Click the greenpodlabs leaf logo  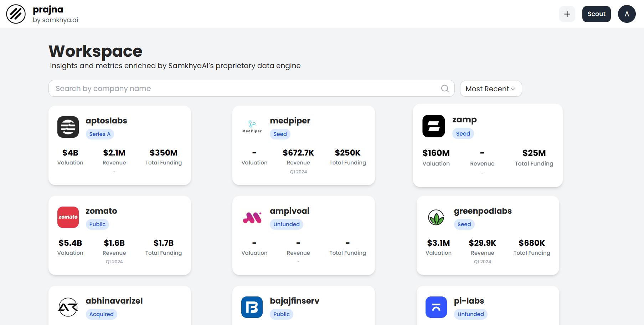click(436, 217)
